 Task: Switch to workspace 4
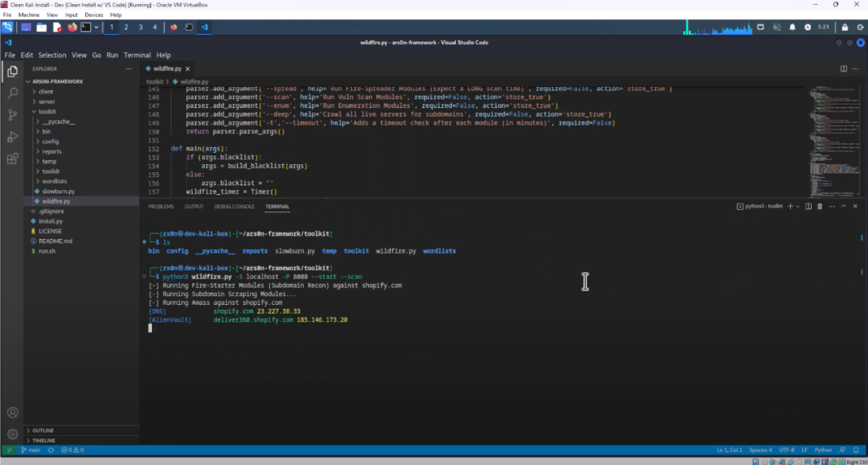pos(154,27)
